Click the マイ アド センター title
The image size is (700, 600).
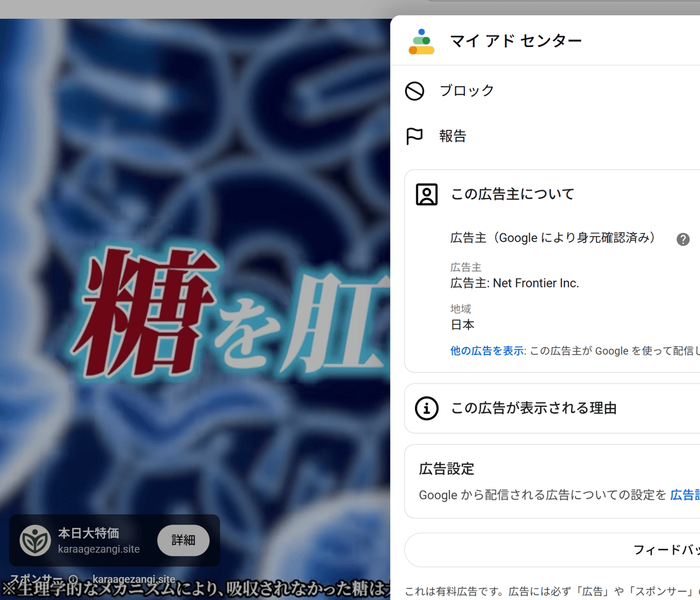click(516, 41)
